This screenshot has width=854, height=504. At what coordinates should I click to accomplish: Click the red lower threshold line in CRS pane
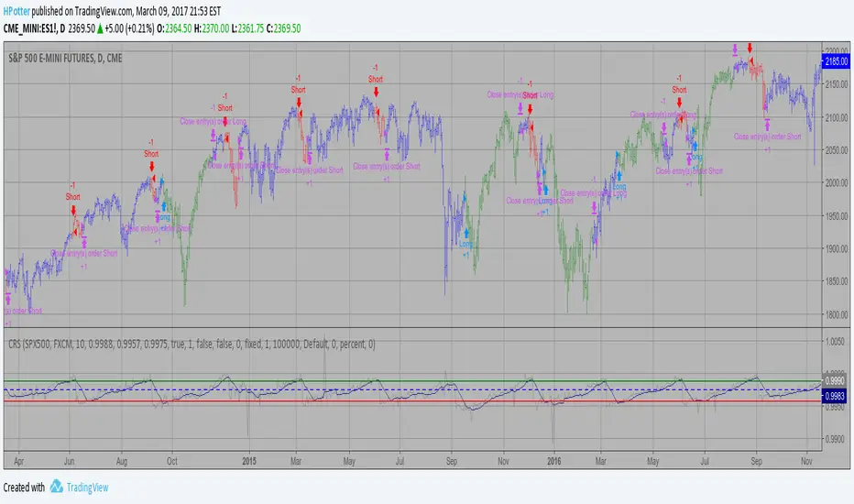412,401
